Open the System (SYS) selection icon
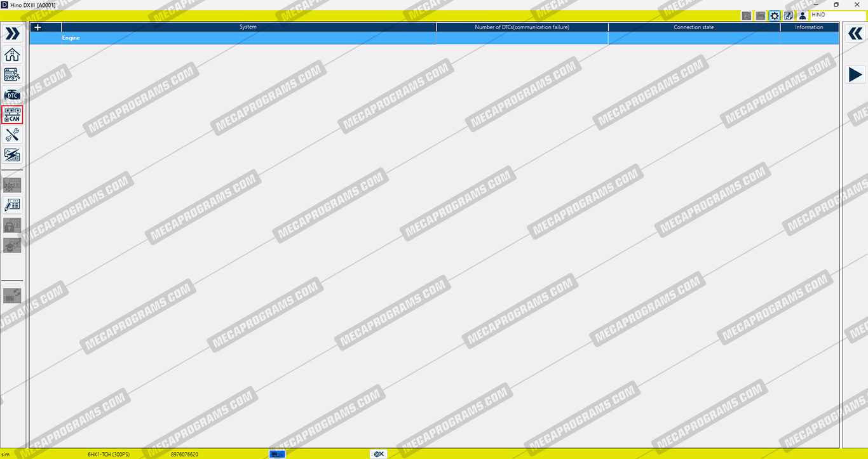The image size is (868, 459). click(x=12, y=74)
